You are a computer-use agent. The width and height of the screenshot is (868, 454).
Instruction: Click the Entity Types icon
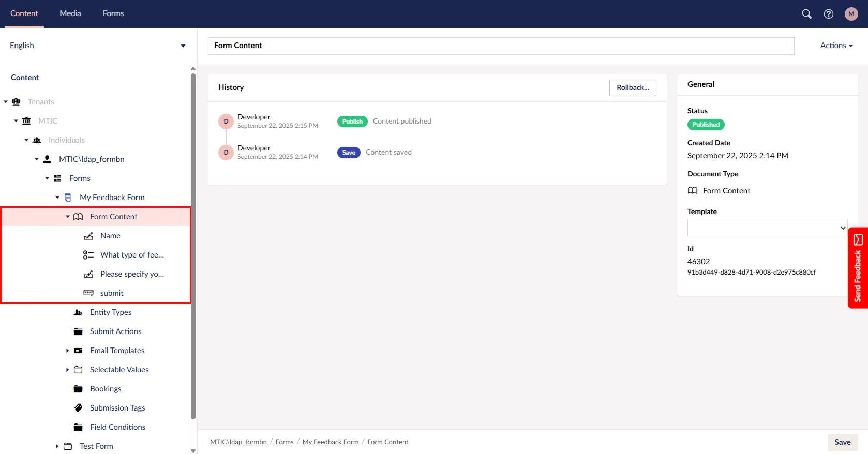tap(78, 312)
